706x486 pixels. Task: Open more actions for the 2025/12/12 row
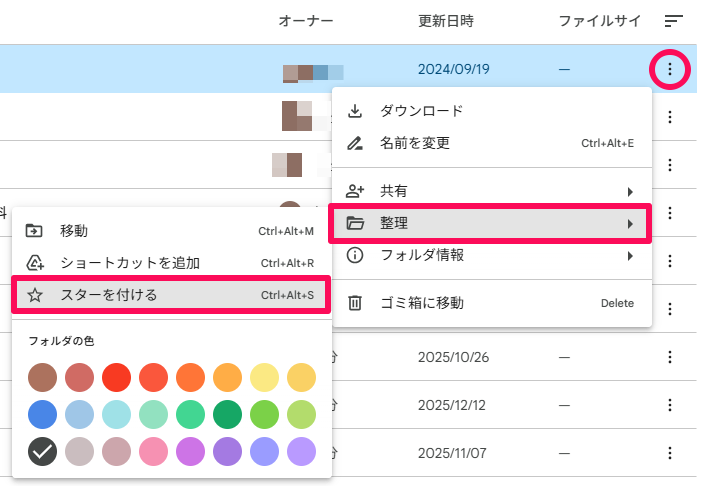pos(670,405)
